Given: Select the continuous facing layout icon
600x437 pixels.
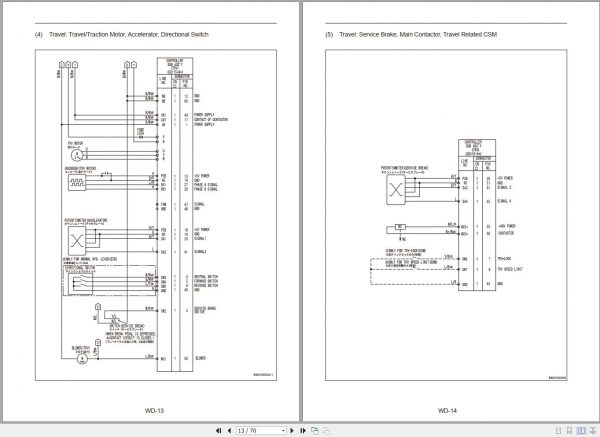Looking at the screenshot, I should click(x=593, y=431).
